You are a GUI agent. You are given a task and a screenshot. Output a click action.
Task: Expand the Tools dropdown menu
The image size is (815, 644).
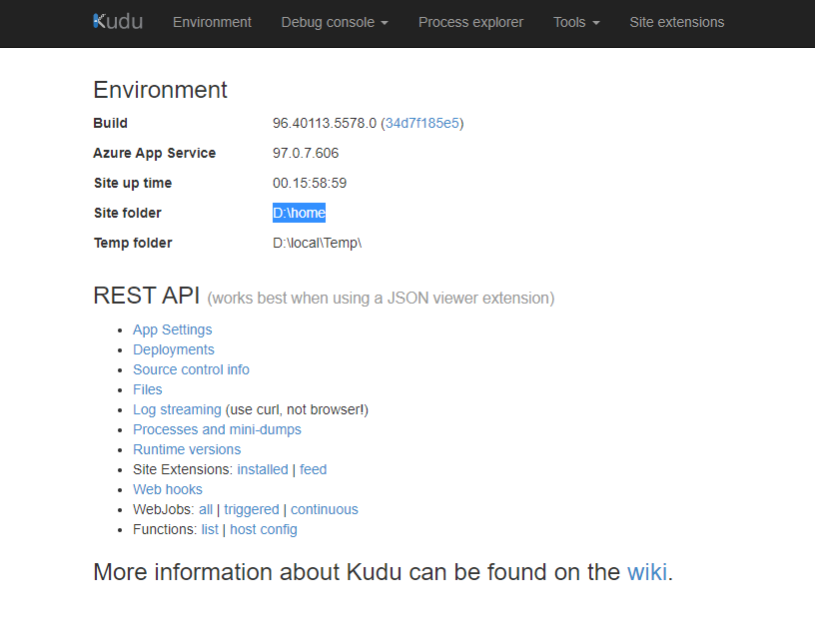(576, 22)
